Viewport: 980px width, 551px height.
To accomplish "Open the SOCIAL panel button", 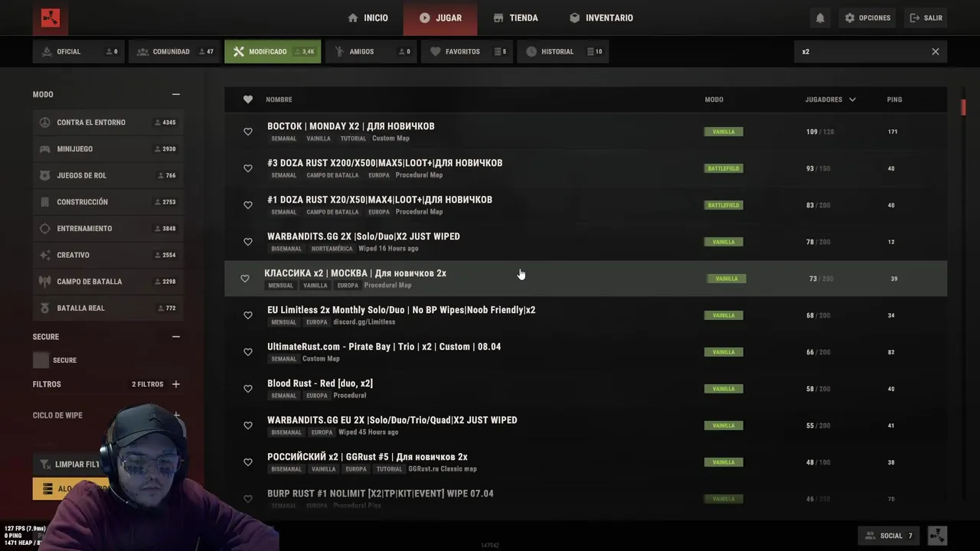I will pos(889,536).
